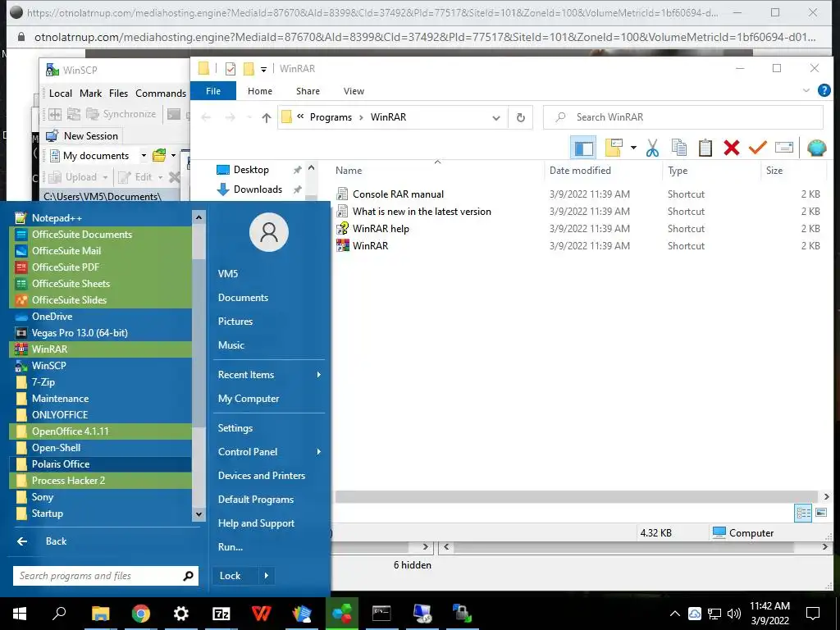Launch OfficeSuite Sheets from start menu
Screen dimensions: 840x630
pyautogui.click(x=100, y=284)
